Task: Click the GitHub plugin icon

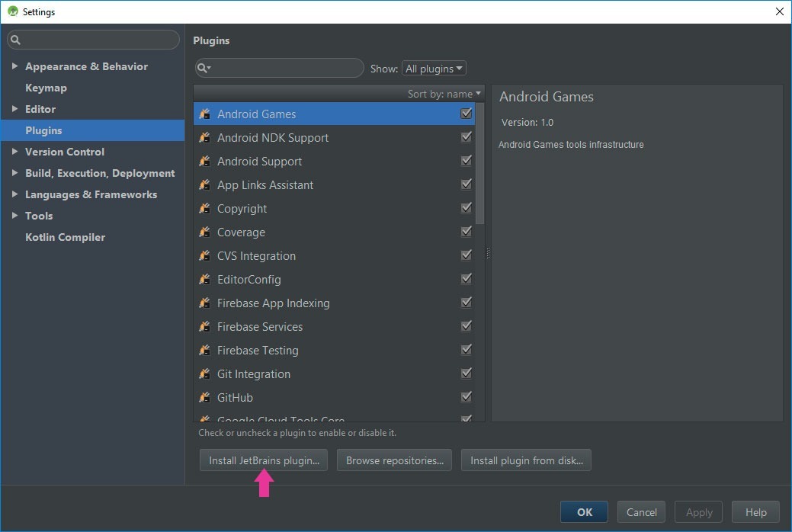Action: click(204, 397)
